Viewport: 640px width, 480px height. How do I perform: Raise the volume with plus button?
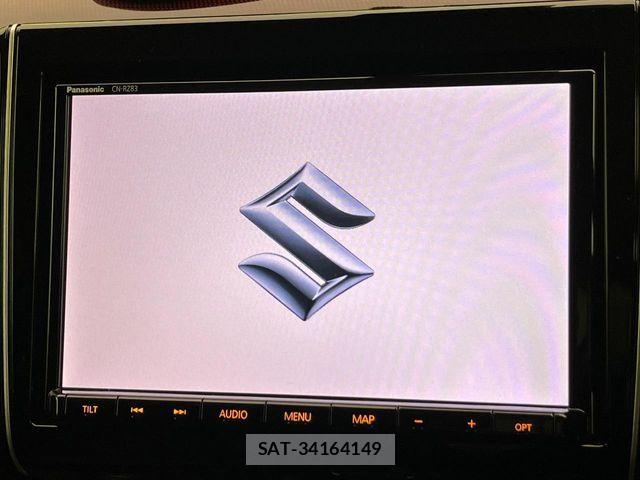point(471,424)
